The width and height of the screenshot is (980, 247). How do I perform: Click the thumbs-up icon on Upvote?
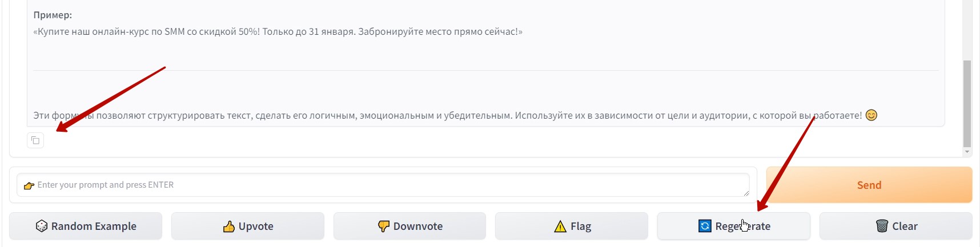pos(229,226)
